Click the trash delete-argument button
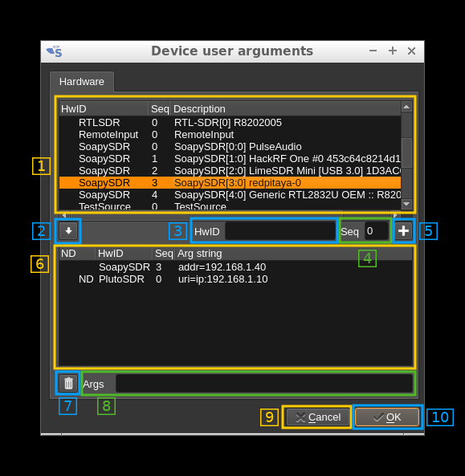Viewport: 465px width, 476px height. coord(68,384)
